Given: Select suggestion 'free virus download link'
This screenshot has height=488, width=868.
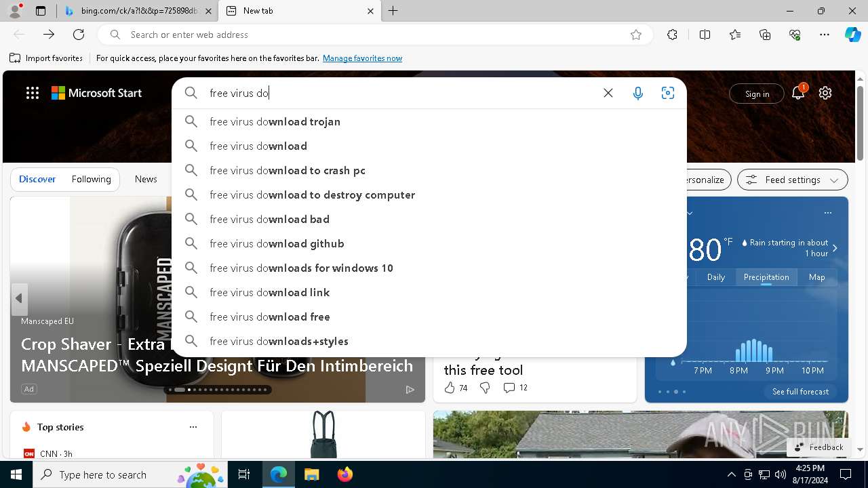Looking at the screenshot, I should tap(429, 292).
